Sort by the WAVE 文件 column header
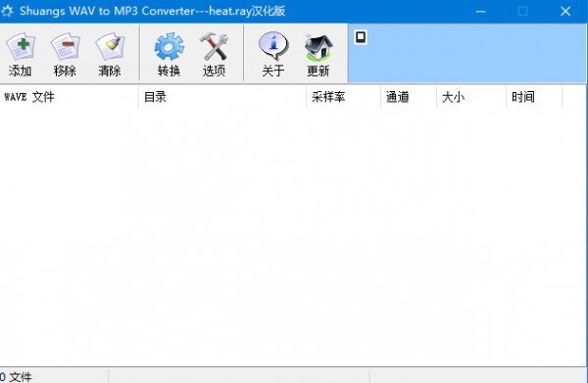Image resolution: width=588 pixels, height=383 pixels. [x=69, y=97]
